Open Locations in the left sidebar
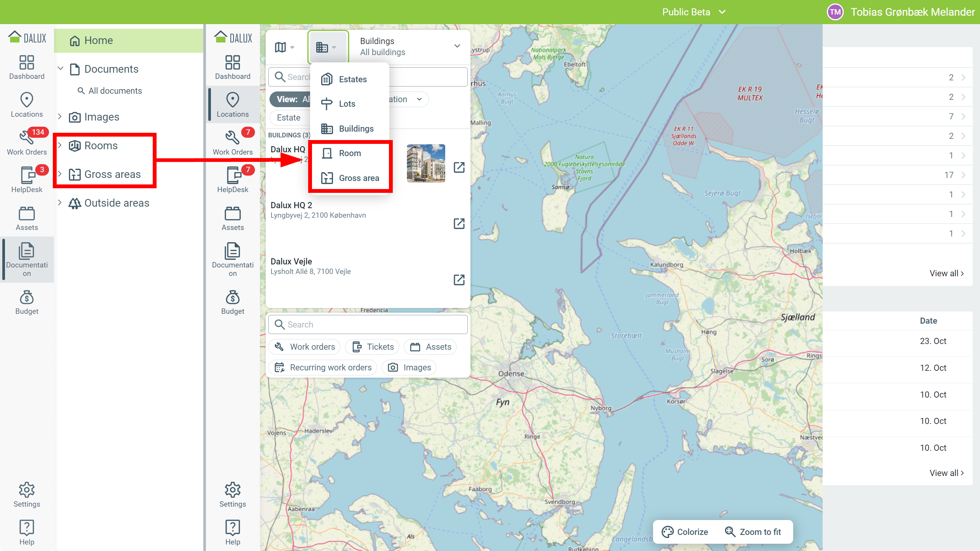This screenshot has width=980, height=551. [x=27, y=105]
